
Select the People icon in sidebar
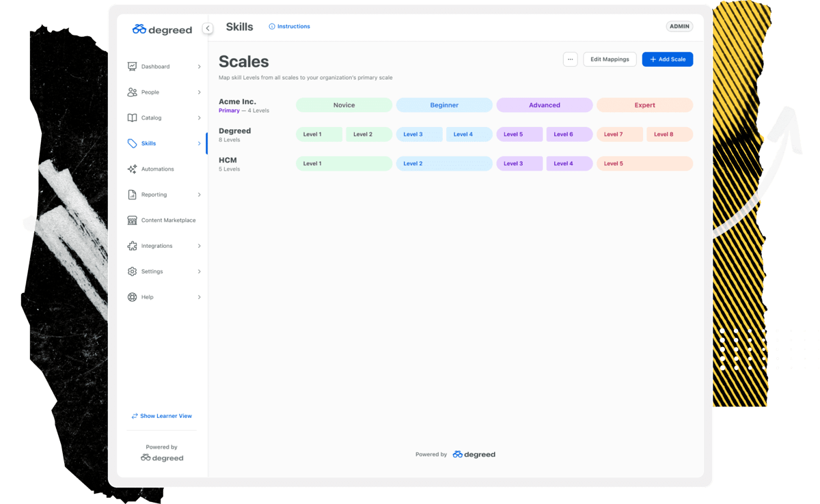[132, 92]
